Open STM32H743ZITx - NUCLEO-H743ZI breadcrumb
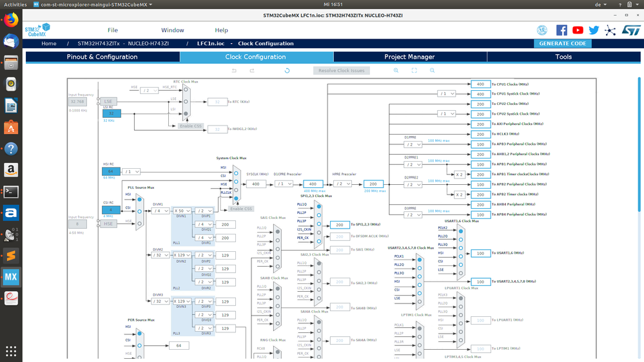 (123, 44)
